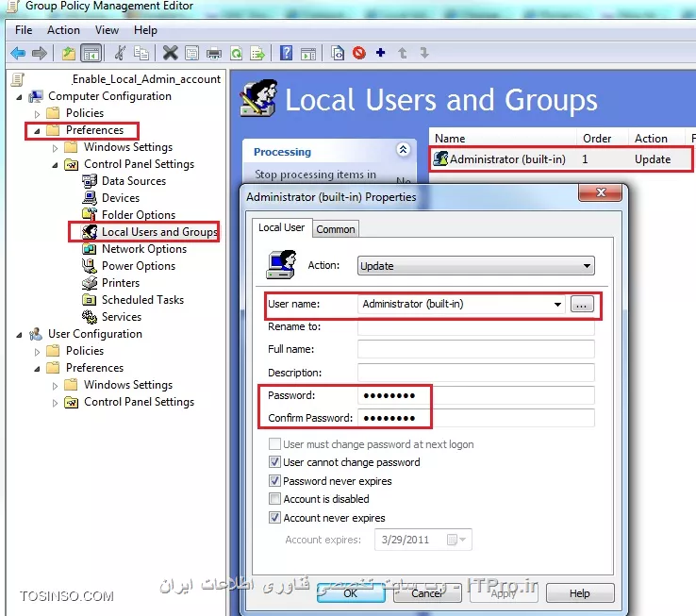Click the Move item up arrow icon
696x616 pixels.
click(x=403, y=53)
